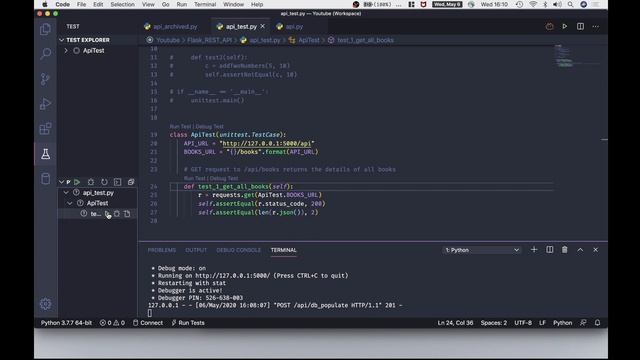Change indentation Spaces: 2

point(493,322)
